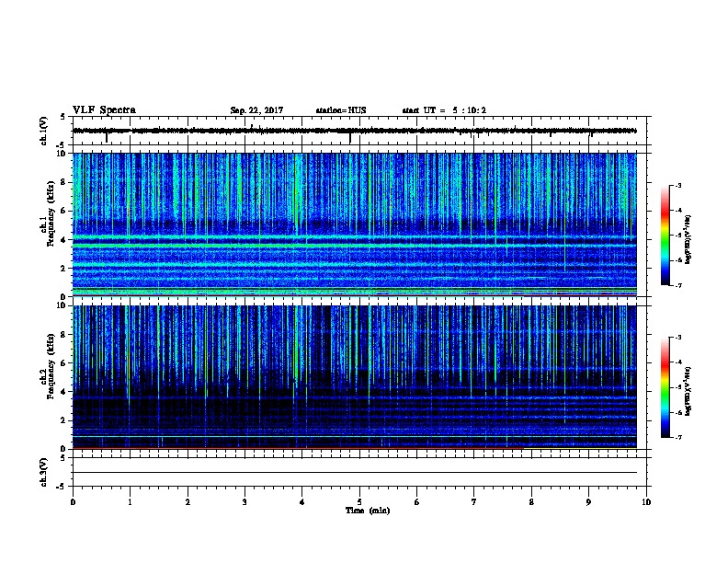Click the ch.2 Frequency (kHz) axis label

[47, 366]
